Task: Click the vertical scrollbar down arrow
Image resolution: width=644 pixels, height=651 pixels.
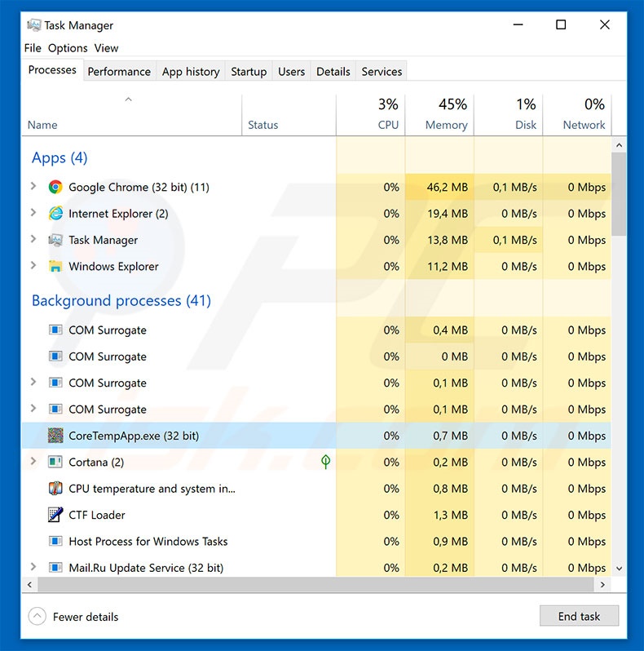Action: (619, 568)
